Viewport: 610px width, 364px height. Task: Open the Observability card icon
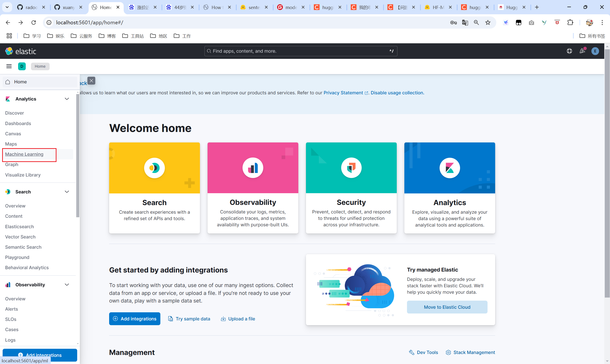[x=253, y=168]
